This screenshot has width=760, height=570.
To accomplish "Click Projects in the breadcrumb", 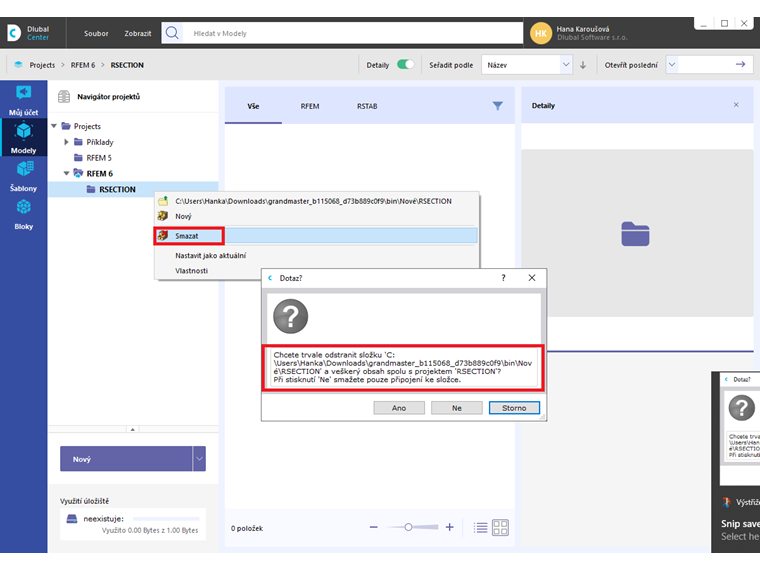I will (42, 65).
